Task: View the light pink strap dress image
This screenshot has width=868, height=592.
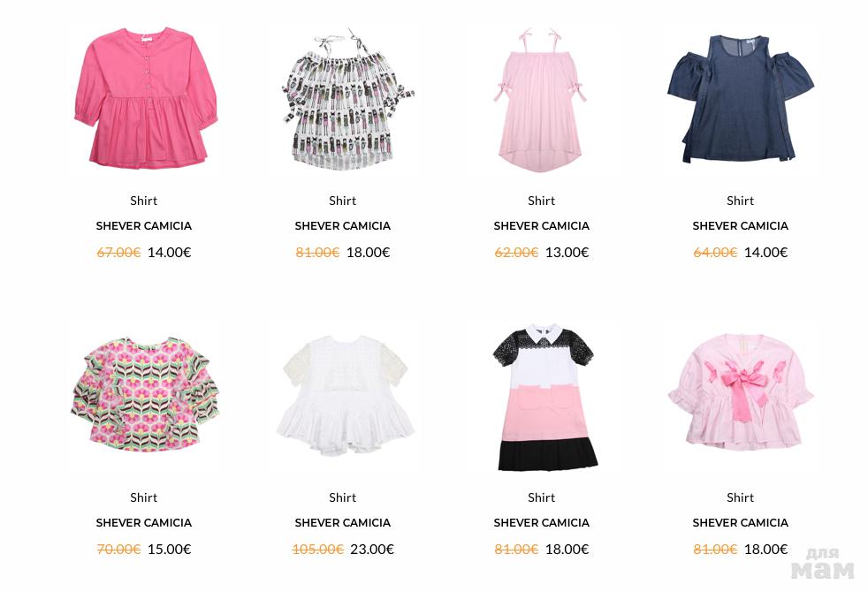Action: (x=541, y=98)
